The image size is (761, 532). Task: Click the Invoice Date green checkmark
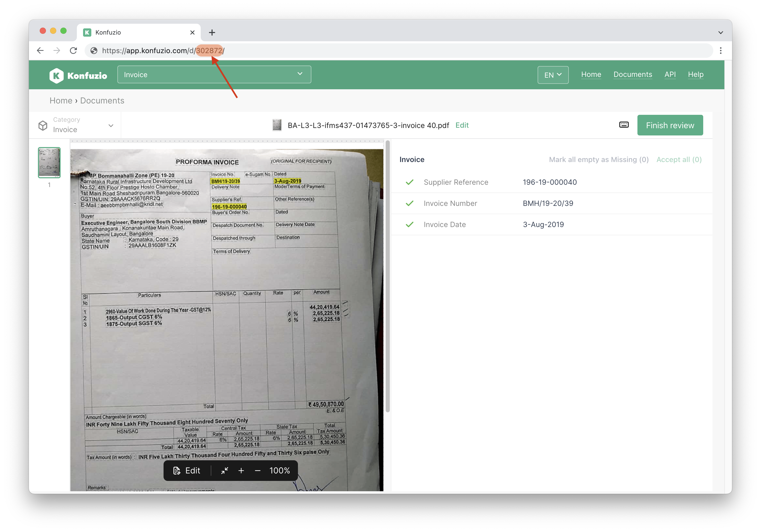click(x=409, y=224)
